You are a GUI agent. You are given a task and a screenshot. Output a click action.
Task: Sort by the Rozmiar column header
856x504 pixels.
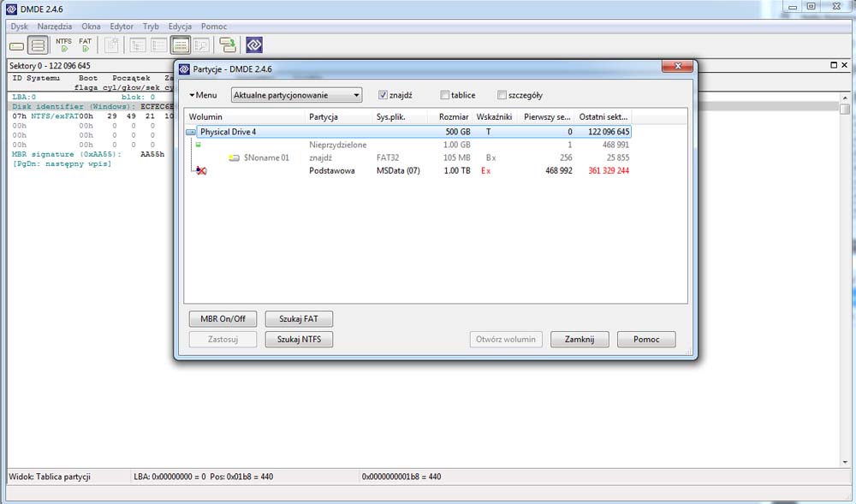(449, 116)
